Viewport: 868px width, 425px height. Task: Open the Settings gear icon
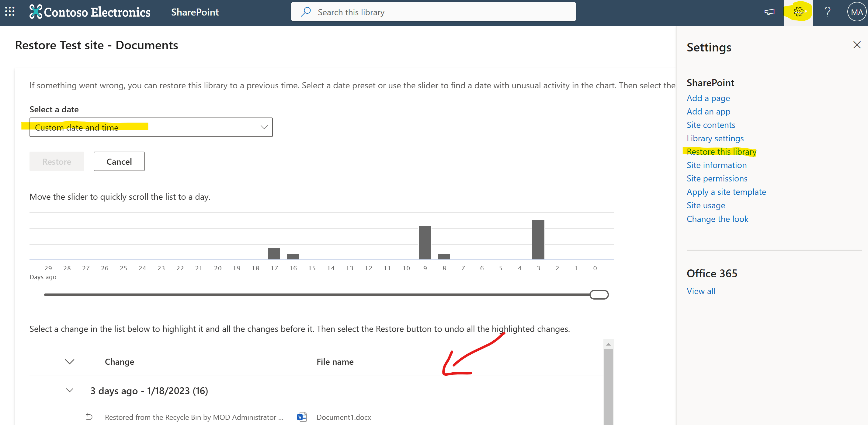click(x=798, y=12)
